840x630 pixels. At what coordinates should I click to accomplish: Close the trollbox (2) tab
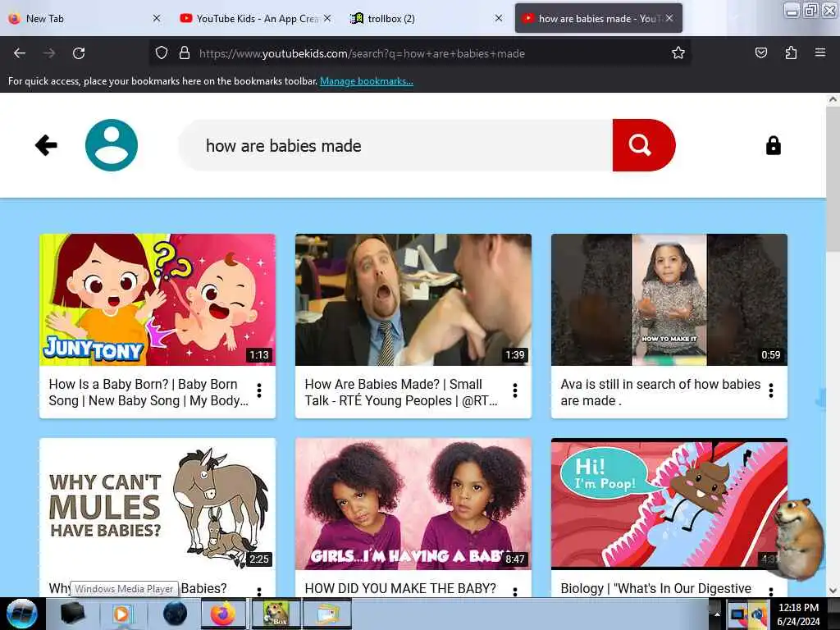click(x=498, y=18)
